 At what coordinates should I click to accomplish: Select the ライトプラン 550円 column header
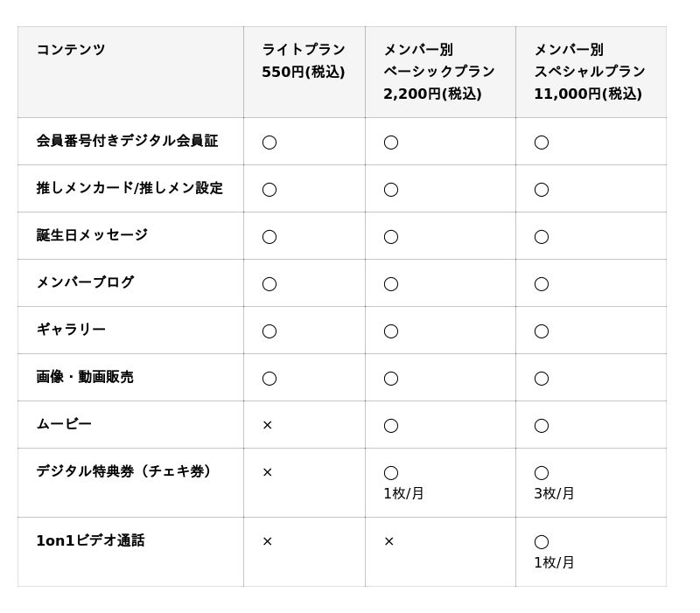(x=304, y=60)
